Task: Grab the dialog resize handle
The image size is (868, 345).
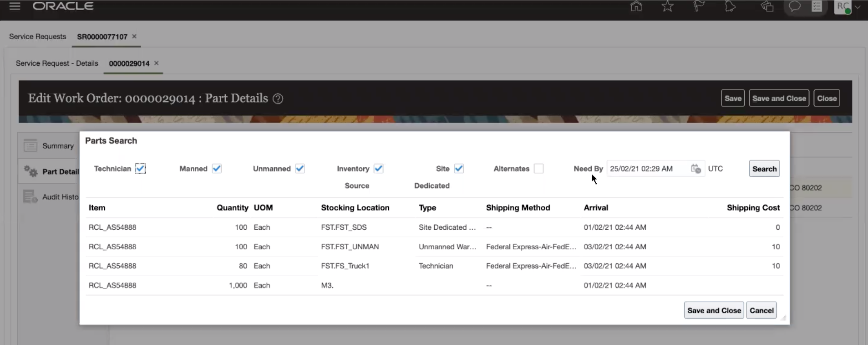Action: coord(783,318)
